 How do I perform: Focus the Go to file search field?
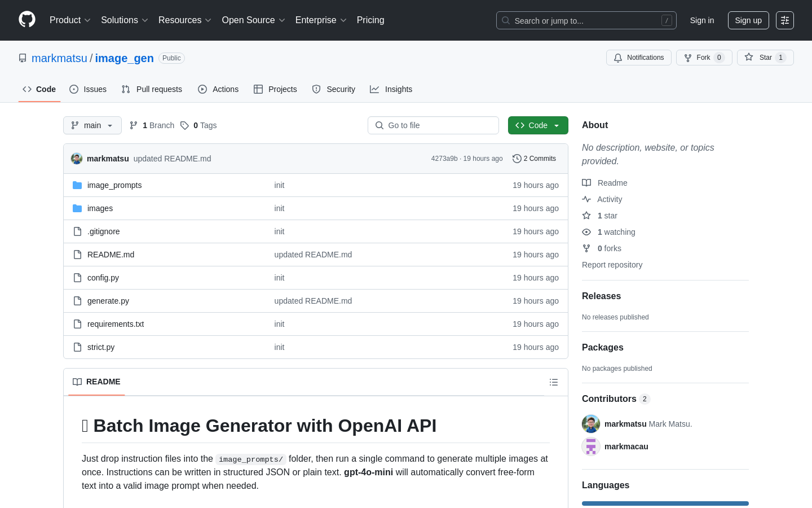click(433, 125)
